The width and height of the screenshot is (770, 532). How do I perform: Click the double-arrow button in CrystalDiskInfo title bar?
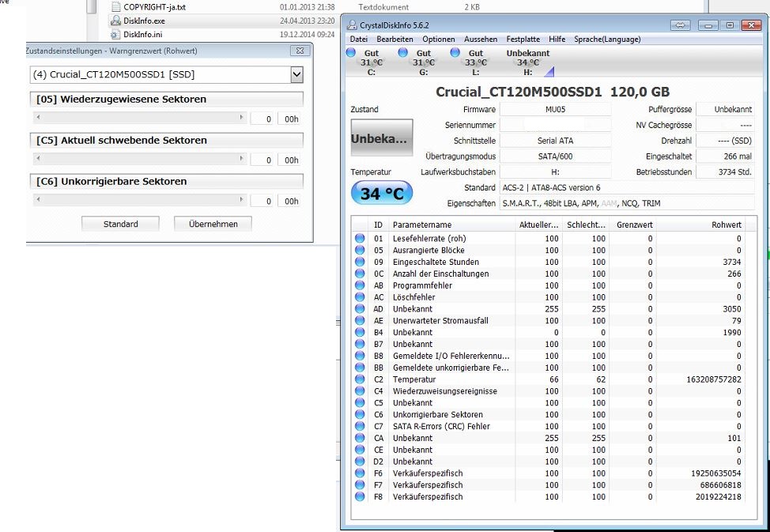[x=680, y=25]
